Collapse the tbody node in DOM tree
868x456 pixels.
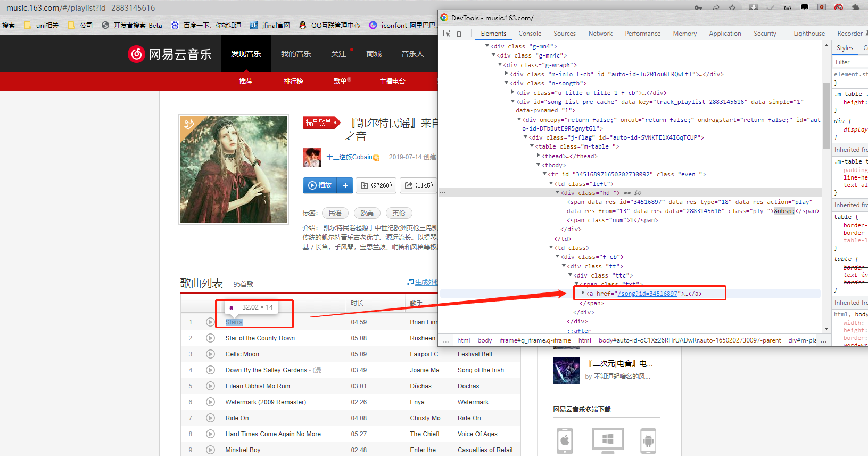538,165
